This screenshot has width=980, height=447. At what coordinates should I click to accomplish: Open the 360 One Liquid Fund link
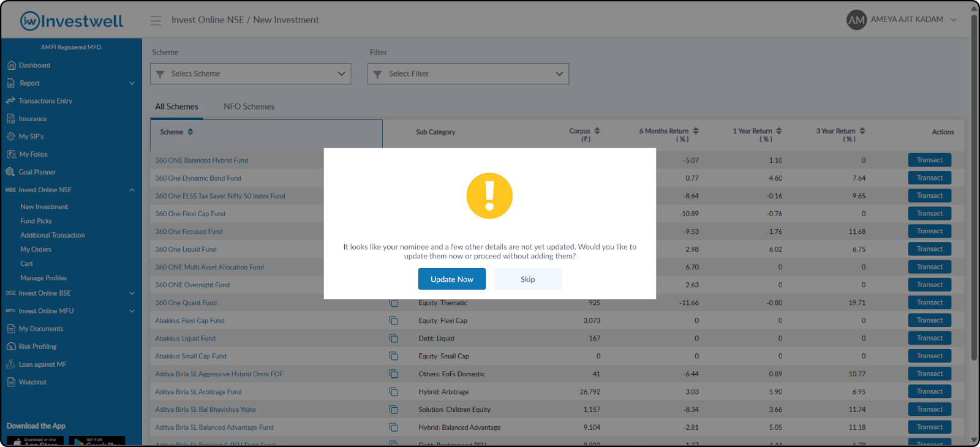(x=186, y=250)
